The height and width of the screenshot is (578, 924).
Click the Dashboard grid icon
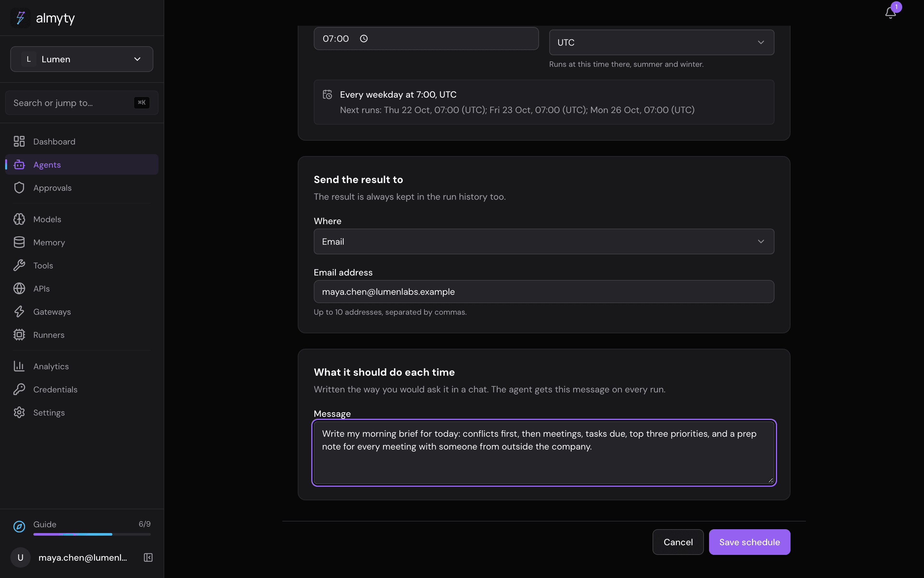point(19,141)
